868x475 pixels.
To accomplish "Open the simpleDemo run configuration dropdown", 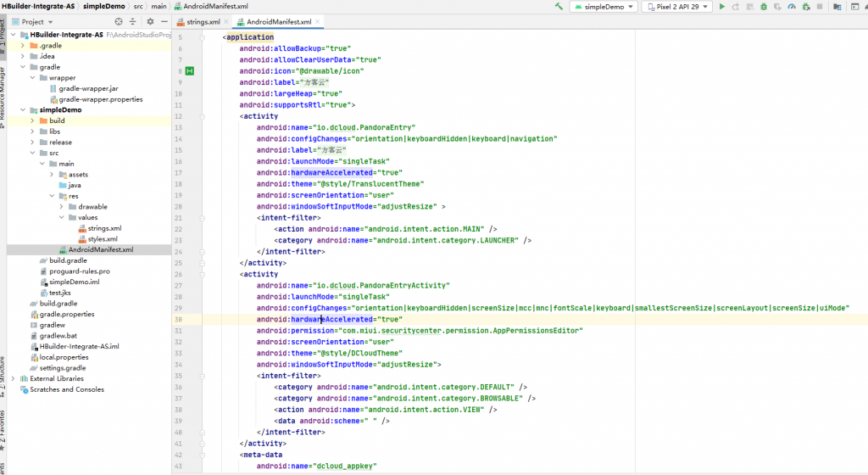I will point(604,7).
